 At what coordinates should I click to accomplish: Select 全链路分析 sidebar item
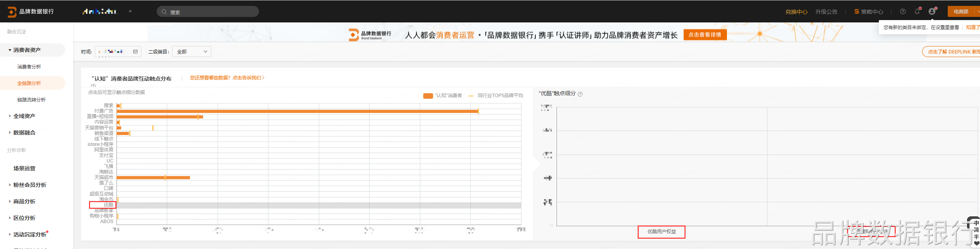point(32,83)
